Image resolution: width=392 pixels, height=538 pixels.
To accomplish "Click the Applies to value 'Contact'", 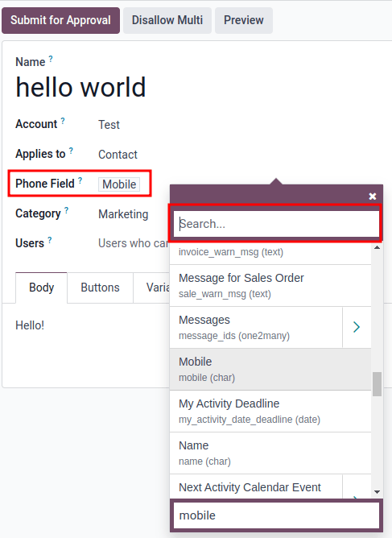I will (x=118, y=155).
